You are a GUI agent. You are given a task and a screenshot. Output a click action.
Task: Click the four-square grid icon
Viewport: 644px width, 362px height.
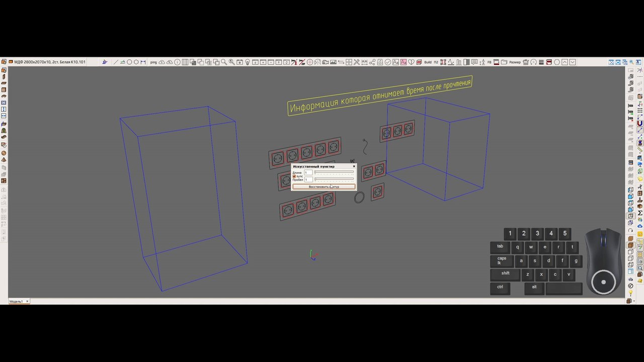[349, 62]
